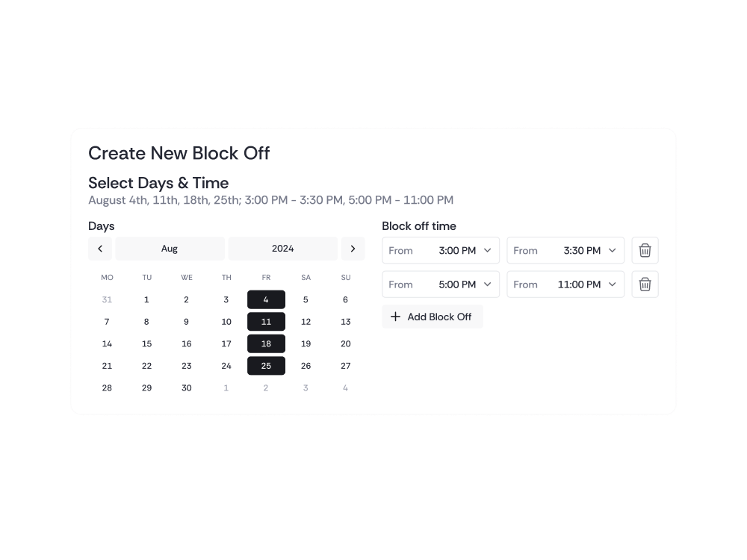Click the Add Block Off button
The width and height of the screenshot is (747, 560).
(x=432, y=317)
